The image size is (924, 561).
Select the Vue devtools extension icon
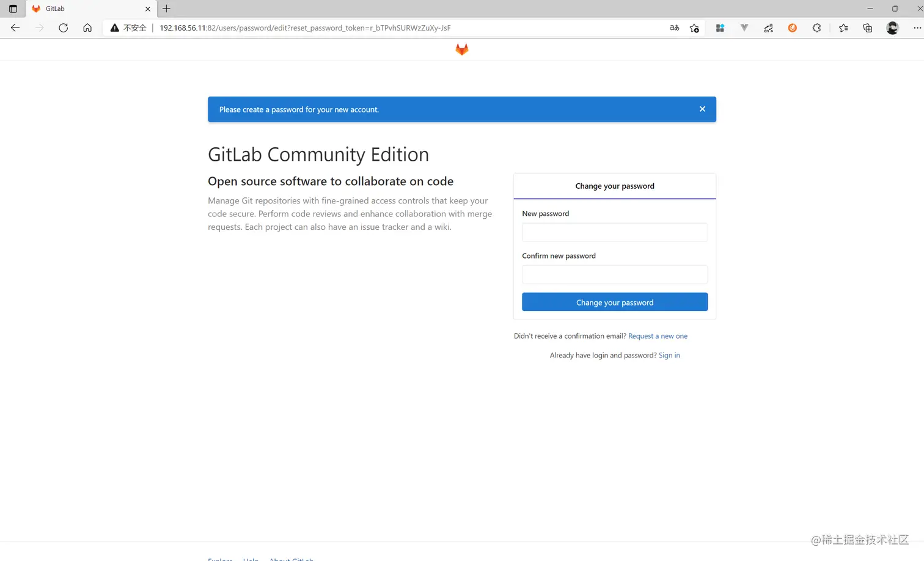(744, 28)
